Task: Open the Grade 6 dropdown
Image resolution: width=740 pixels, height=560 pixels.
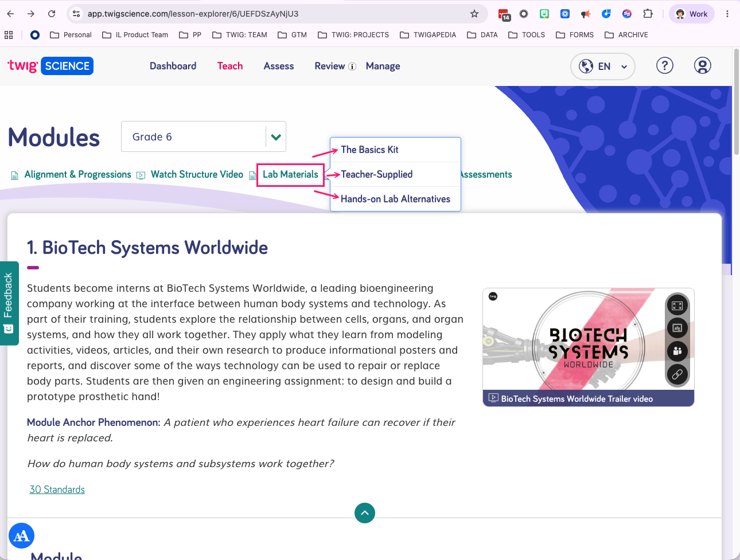Action: [x=204, y=136]
